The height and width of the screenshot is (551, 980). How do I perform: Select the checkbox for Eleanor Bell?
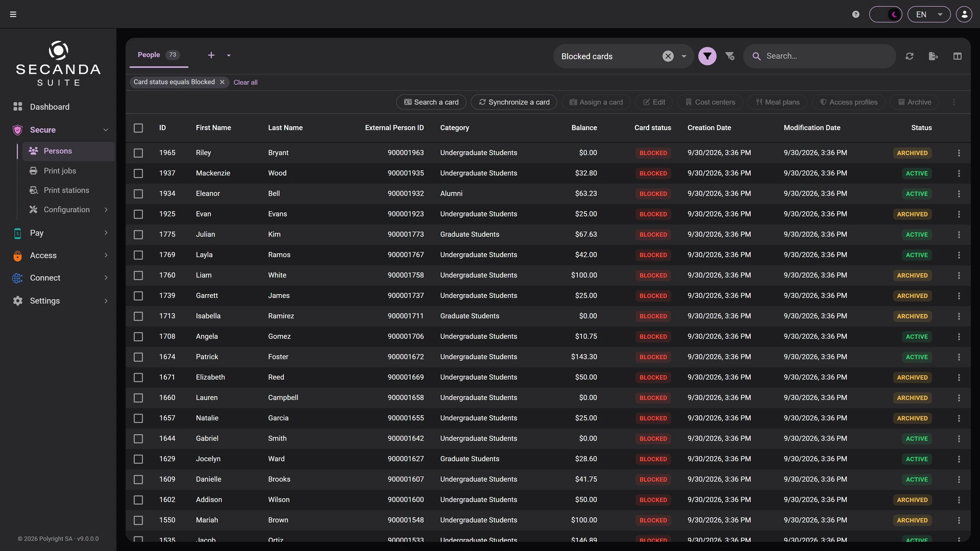138,194
